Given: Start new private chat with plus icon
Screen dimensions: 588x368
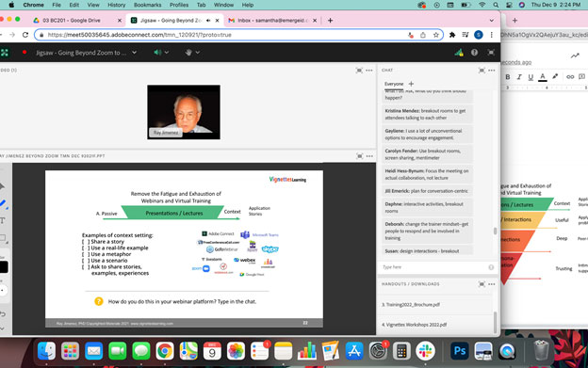Looking at the screenshot, I should click(411, 84).
